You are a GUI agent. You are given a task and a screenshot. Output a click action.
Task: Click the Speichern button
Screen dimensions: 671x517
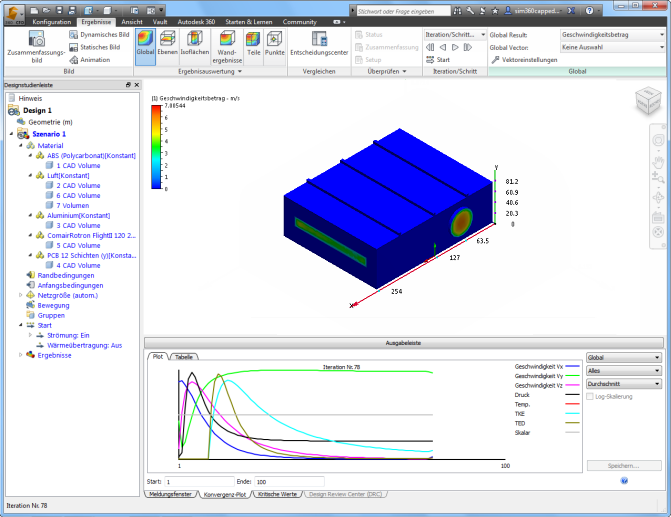coord(624,466)
